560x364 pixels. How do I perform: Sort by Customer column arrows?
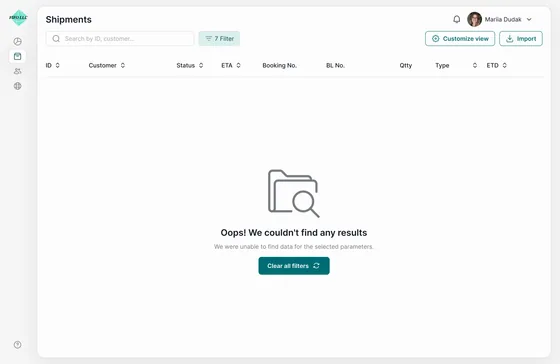[x=123, y=65]
